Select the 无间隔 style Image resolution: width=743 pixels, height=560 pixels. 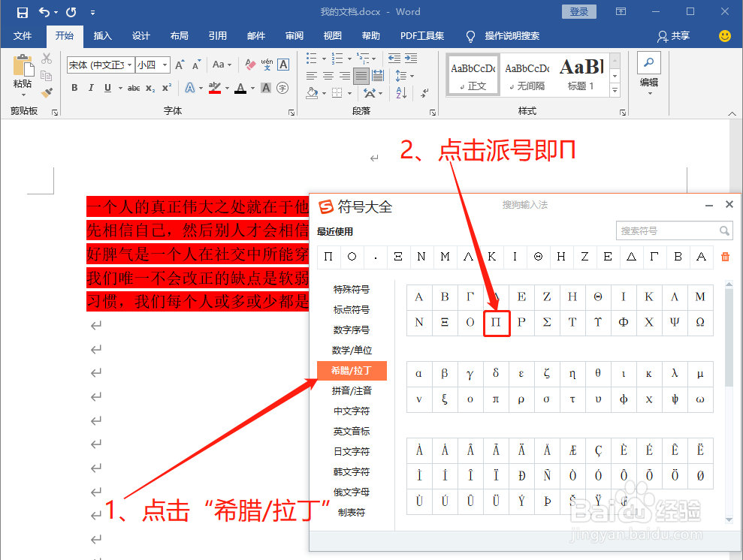(x=527, y=76)
